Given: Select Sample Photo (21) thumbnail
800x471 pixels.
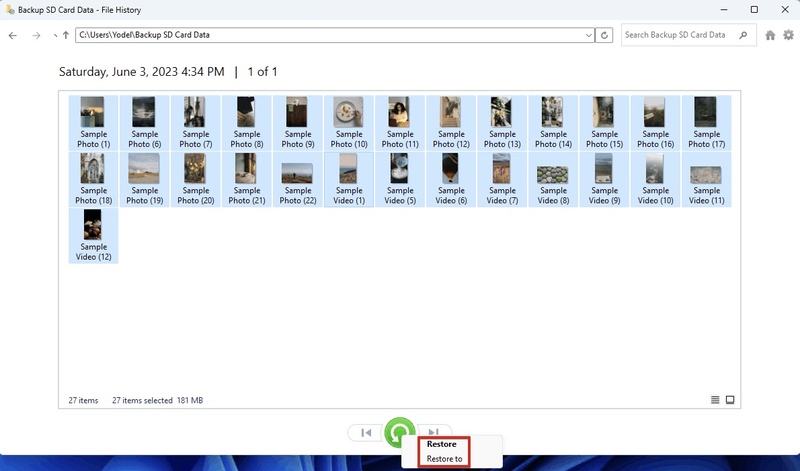Looking at the screenshot, I should tap(246, 179).
